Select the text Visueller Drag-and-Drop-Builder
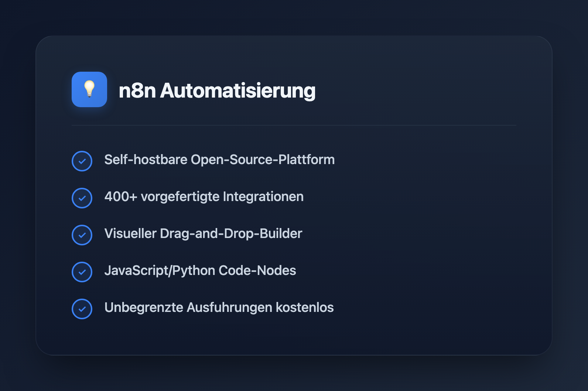Image resolution: width=588 pixels, height=391 pixels. click(203, 234)
